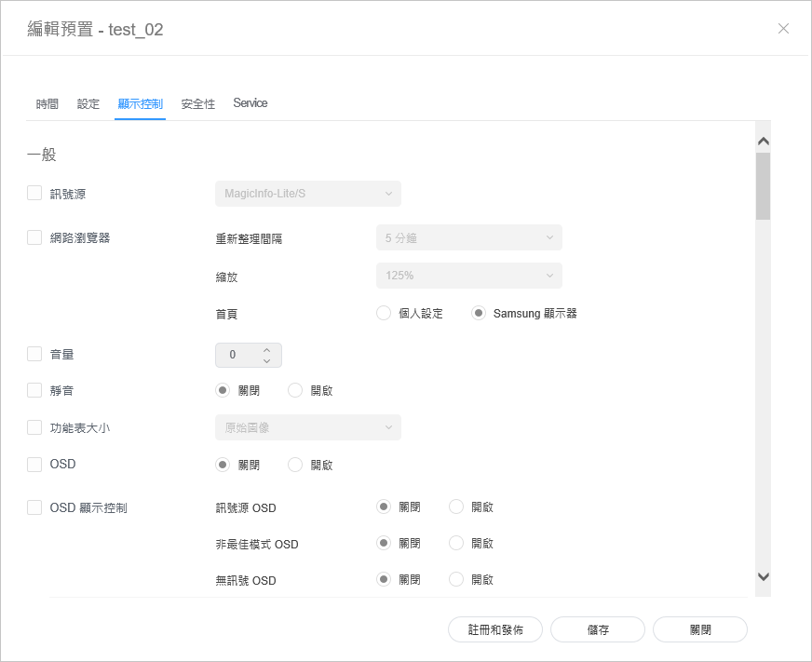Click scrollbar up arrow icon

(764, 142)
